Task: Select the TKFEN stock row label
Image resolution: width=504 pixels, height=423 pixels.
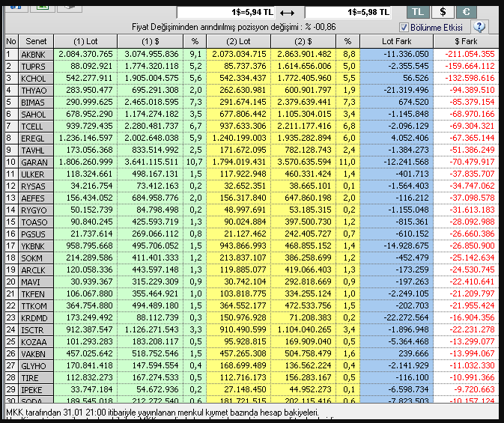Action: (x=36, y=294)
